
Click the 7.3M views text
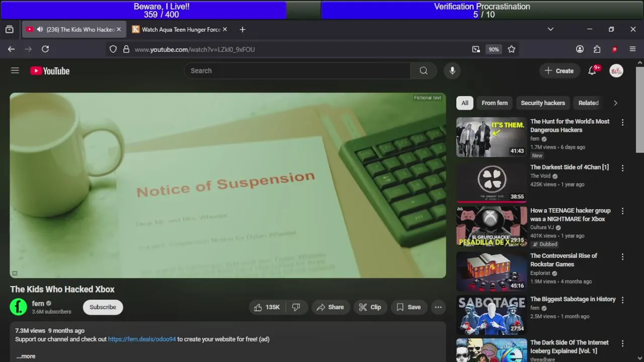[x=30, y=331]
